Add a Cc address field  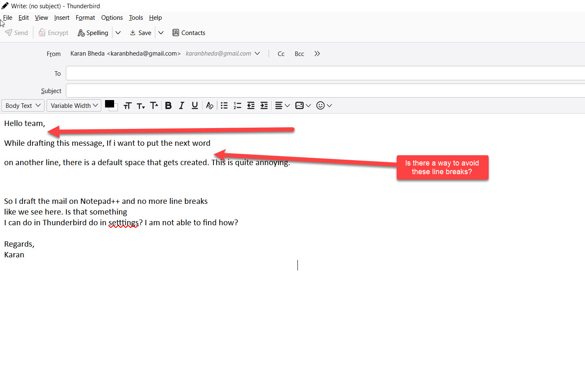[x=281, y=54]
